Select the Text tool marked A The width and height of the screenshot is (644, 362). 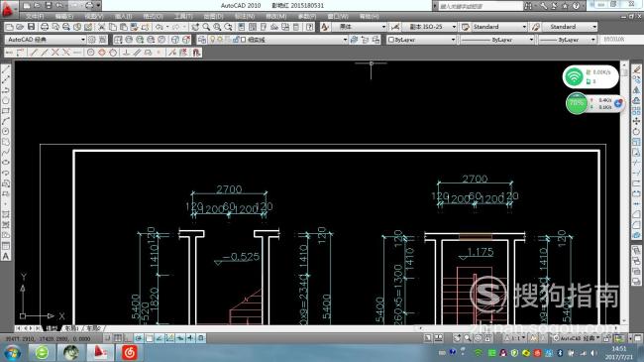6,256
